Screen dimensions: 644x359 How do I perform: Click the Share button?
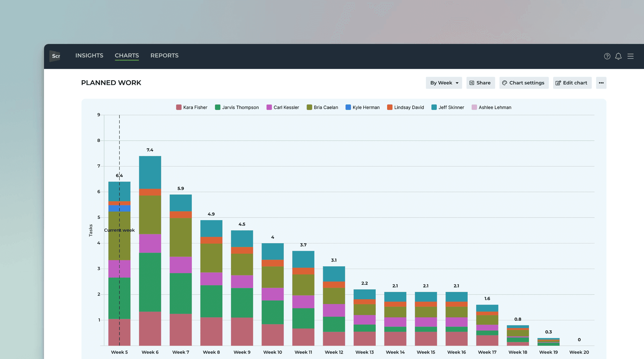(x=480, y=83)
